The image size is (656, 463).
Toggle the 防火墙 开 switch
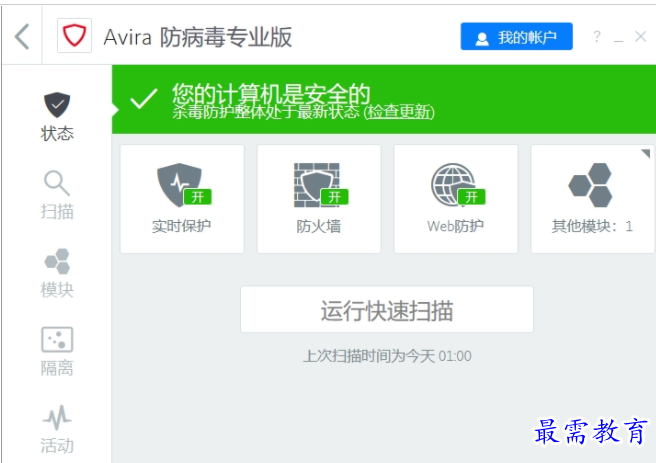click(335, 197)
